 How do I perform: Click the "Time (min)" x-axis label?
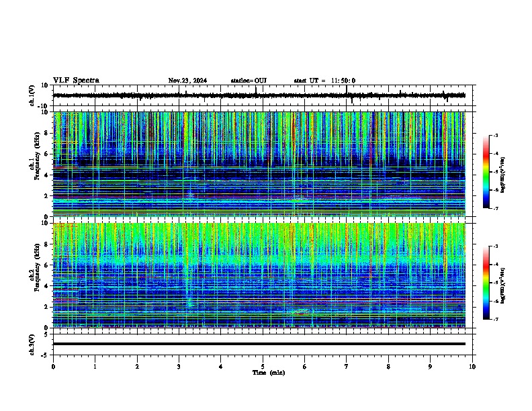(x=269, y=373)
